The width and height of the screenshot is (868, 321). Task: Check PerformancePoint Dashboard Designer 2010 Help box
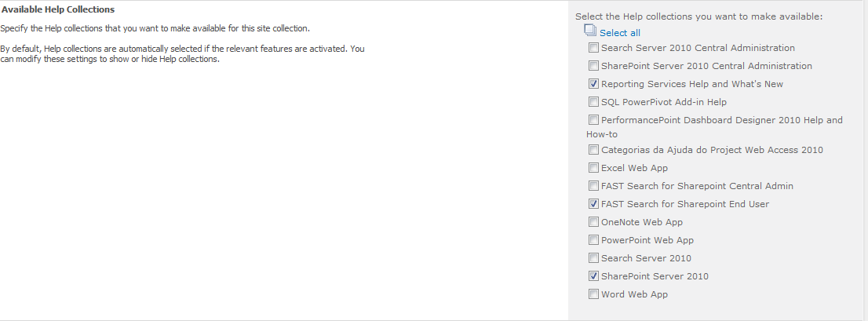click(x=593, y=120)
